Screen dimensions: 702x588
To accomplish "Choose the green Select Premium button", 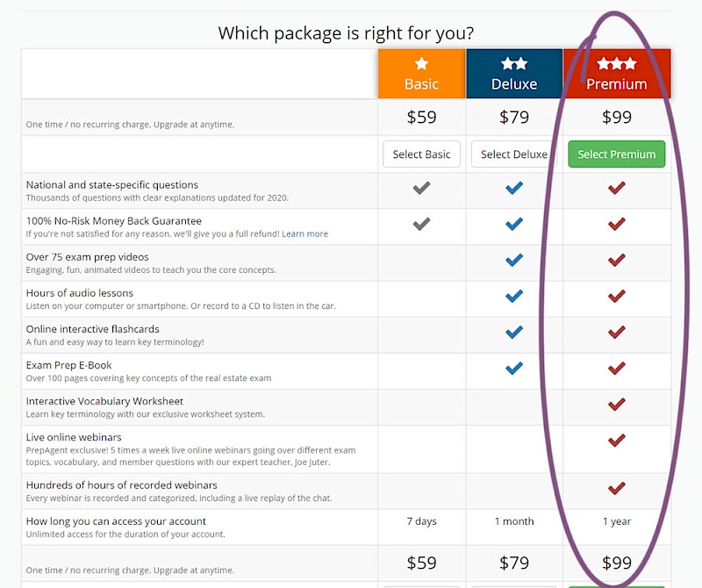I will [616, 154].
